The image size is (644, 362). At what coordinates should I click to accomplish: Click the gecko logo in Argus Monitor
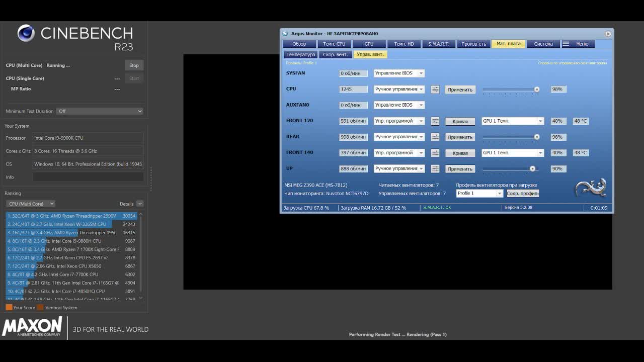[591, 188]
